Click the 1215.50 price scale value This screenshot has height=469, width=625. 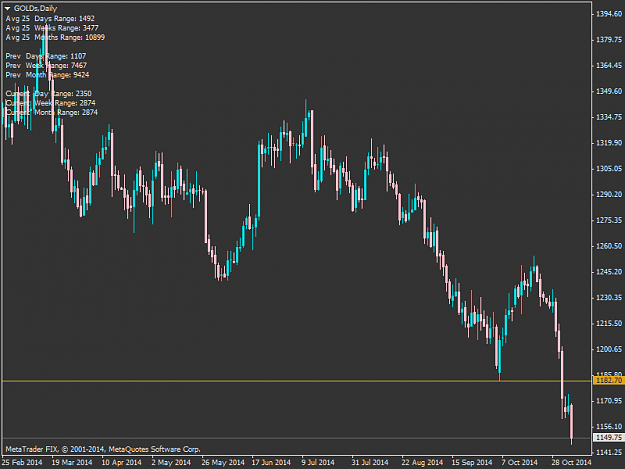[609, 324]
